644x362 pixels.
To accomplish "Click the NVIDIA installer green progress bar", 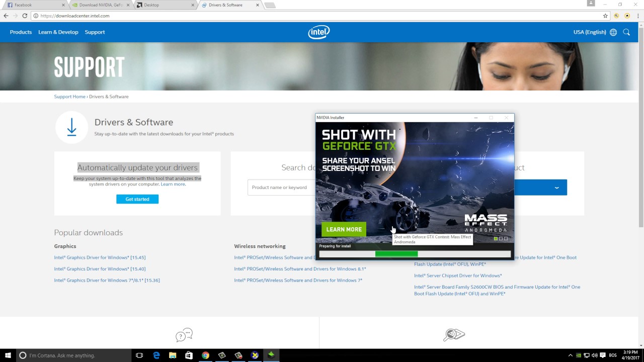I will (396, 254).
